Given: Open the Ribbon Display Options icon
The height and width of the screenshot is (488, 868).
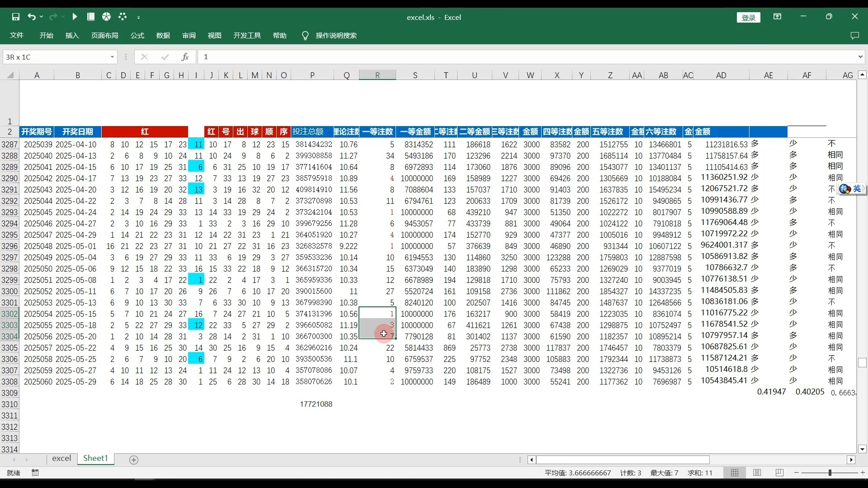Looking at the screenshot, I should [777, 17].
